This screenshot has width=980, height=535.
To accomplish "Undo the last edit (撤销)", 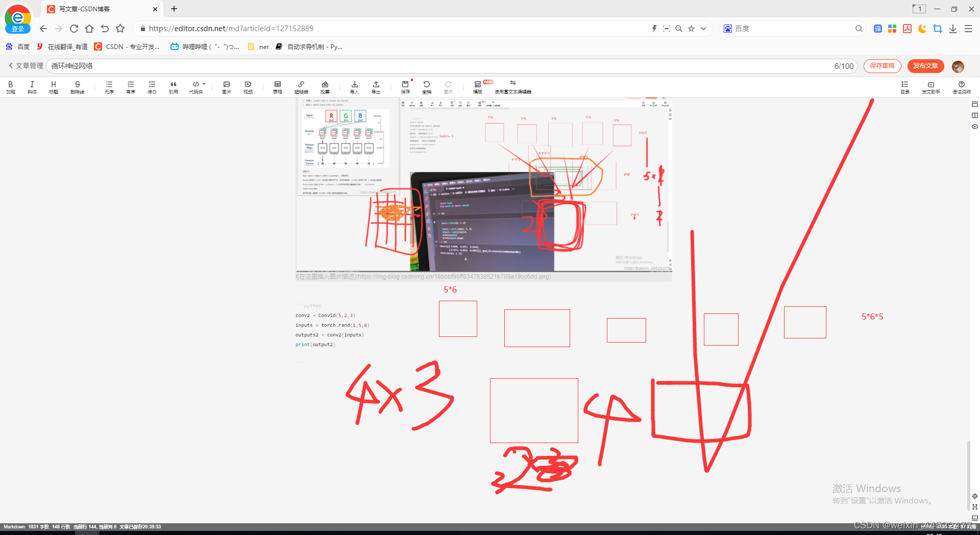I will click(427, 87).
